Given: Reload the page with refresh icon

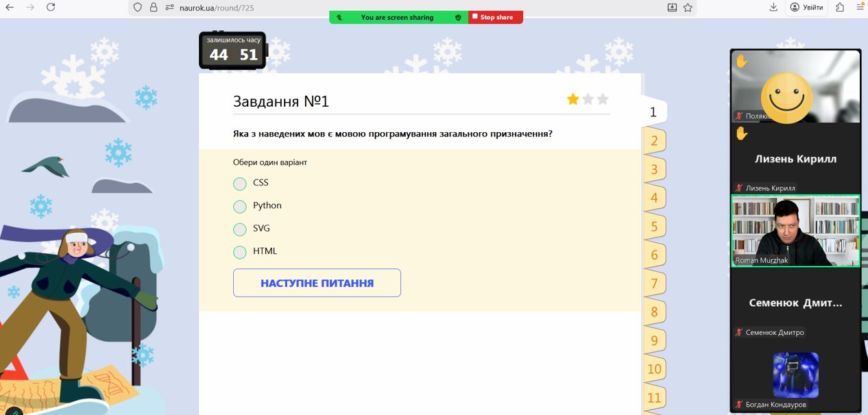Looking at the screenshot, I should tap(51, 8).
